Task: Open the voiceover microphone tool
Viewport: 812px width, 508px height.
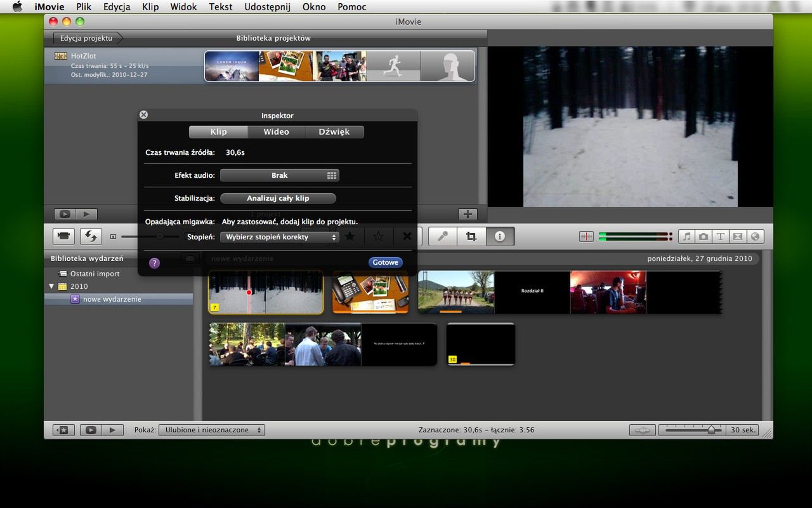Action: pyautogui.click(x=442, y=236)
